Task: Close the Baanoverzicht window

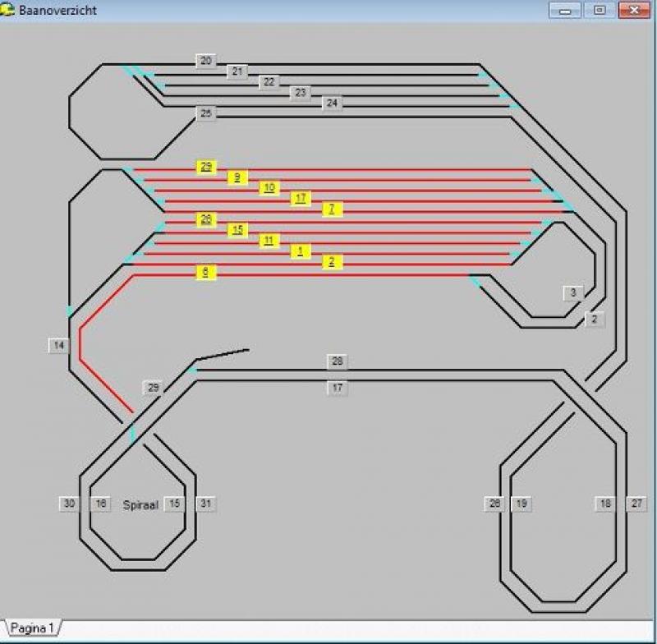Action: click(x=634, y=11)
